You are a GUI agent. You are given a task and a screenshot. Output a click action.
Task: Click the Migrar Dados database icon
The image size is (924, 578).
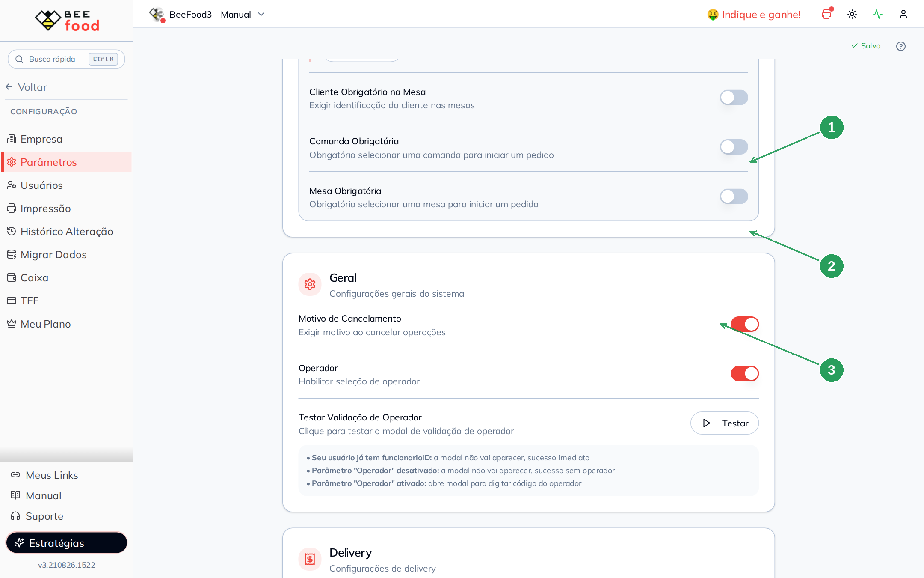pos(12,254)
